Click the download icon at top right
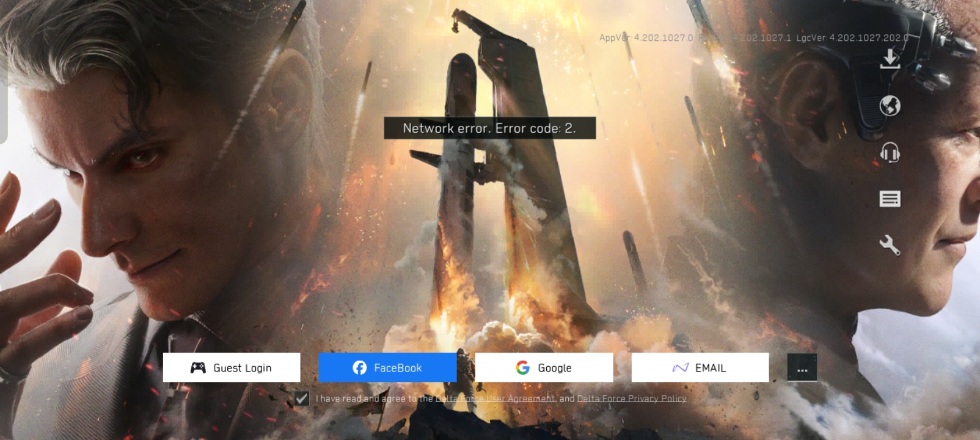This screenshot has width=980, height=440. tap(890, 59)
